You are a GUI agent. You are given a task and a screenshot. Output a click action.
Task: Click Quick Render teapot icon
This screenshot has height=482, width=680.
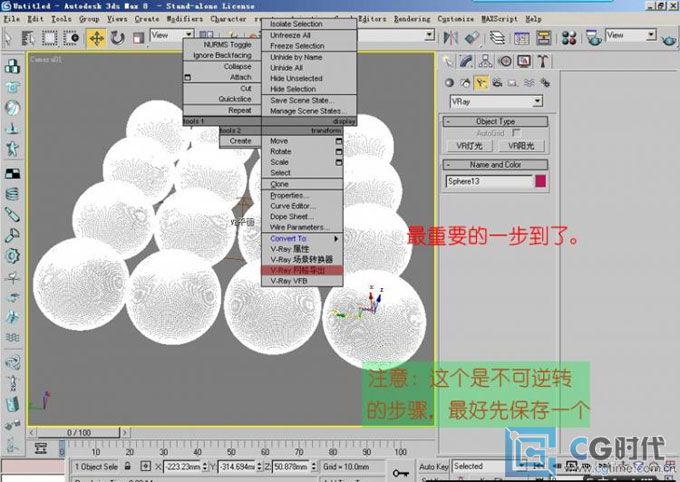(669, 39)
